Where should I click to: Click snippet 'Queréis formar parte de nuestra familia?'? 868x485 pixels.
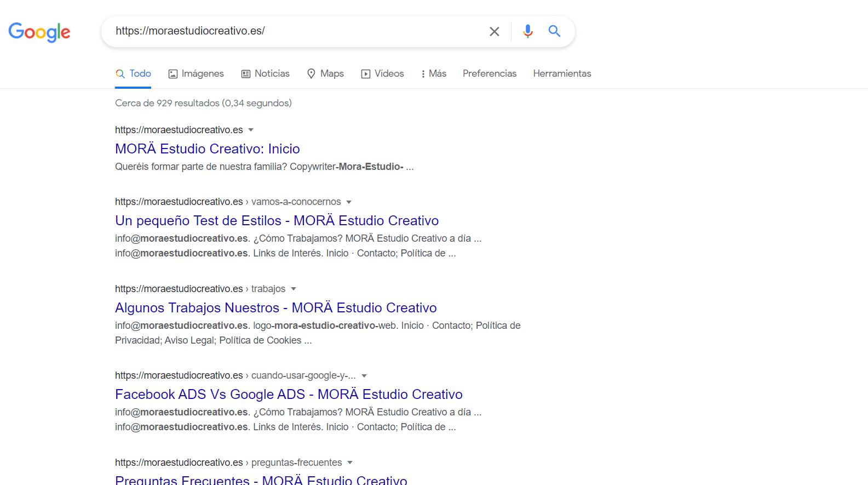[201, 167]
